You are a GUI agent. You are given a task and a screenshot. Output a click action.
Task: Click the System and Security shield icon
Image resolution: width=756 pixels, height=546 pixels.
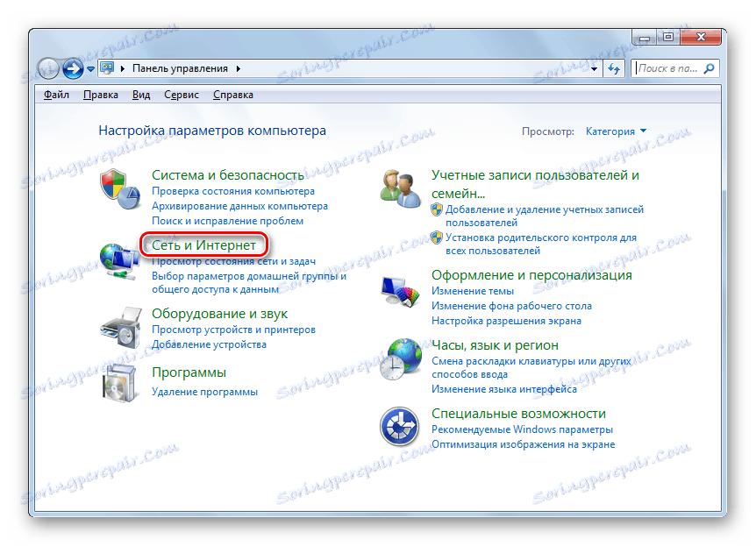[120, 188]
